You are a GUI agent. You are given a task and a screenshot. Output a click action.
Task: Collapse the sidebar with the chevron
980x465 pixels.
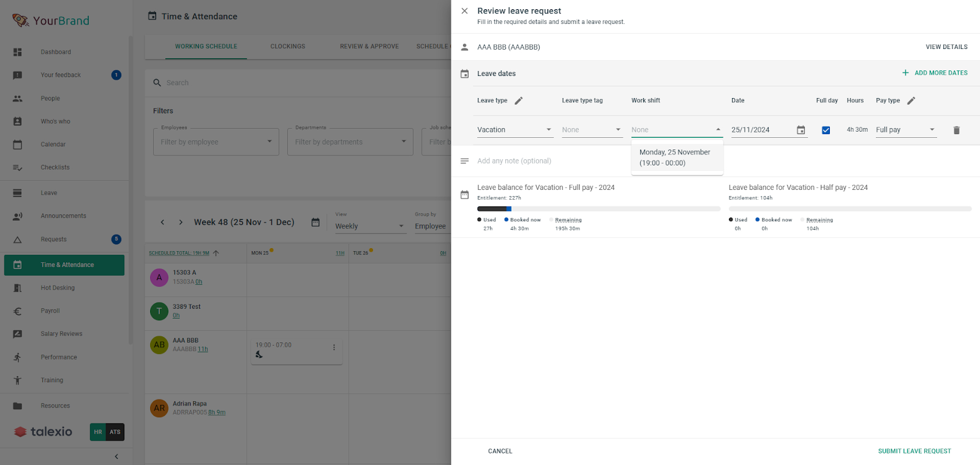coord(116,456)
